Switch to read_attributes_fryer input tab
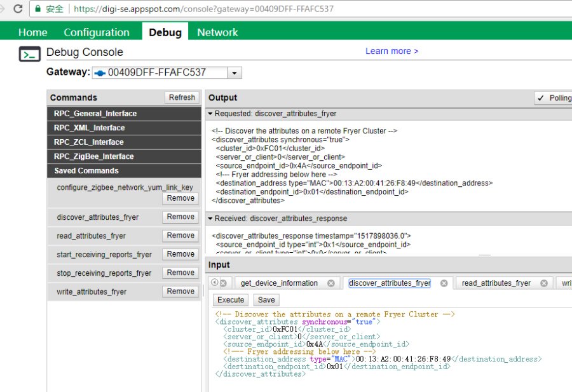The height and width of the screenshot is (392, 572). [496, 283]
